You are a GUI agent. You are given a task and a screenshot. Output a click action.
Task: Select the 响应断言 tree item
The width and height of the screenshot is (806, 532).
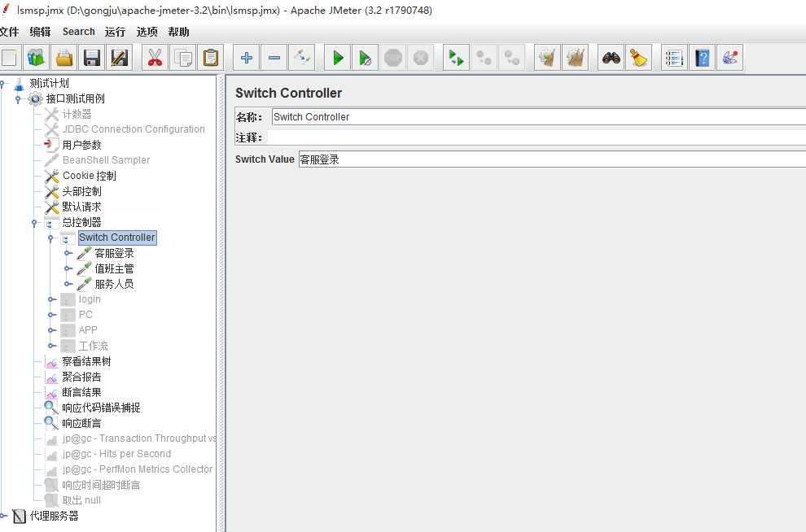click(81, 423)
